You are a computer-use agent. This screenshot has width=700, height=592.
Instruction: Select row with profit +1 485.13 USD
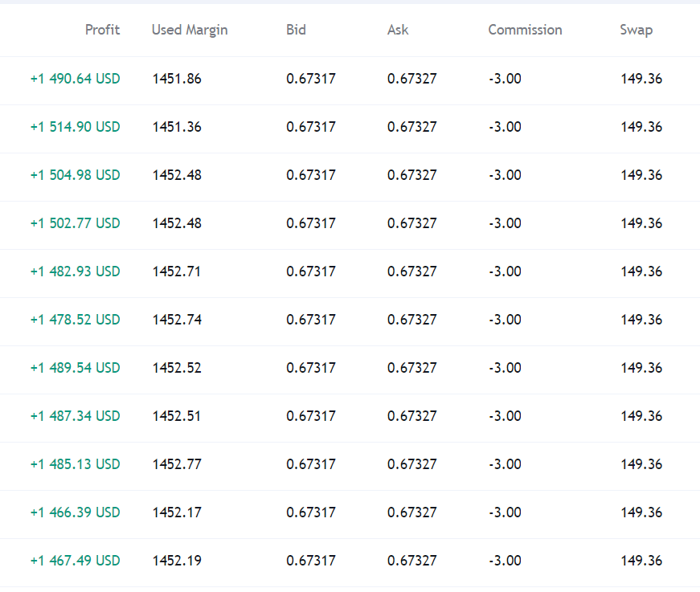pyautogui.click(x=350, y=466)
